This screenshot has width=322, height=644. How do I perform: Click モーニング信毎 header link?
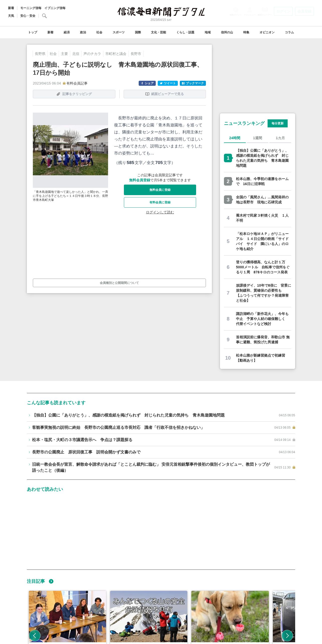31,8
